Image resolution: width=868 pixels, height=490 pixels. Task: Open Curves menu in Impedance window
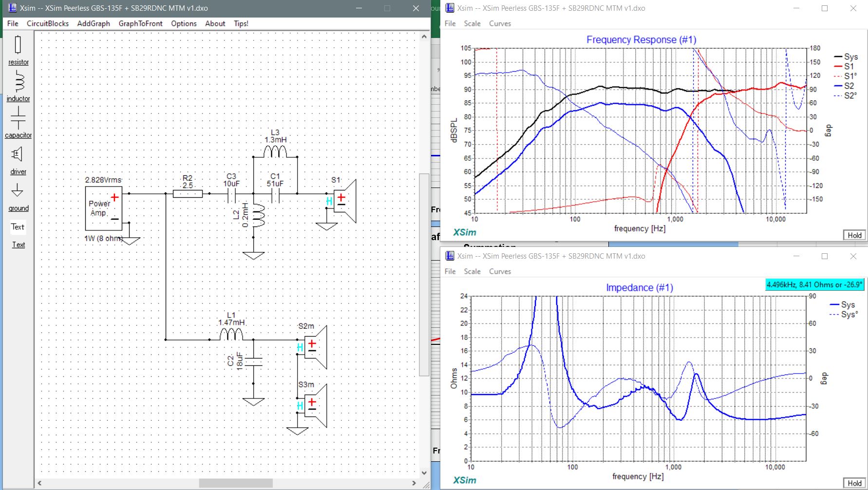coord(500,271)
